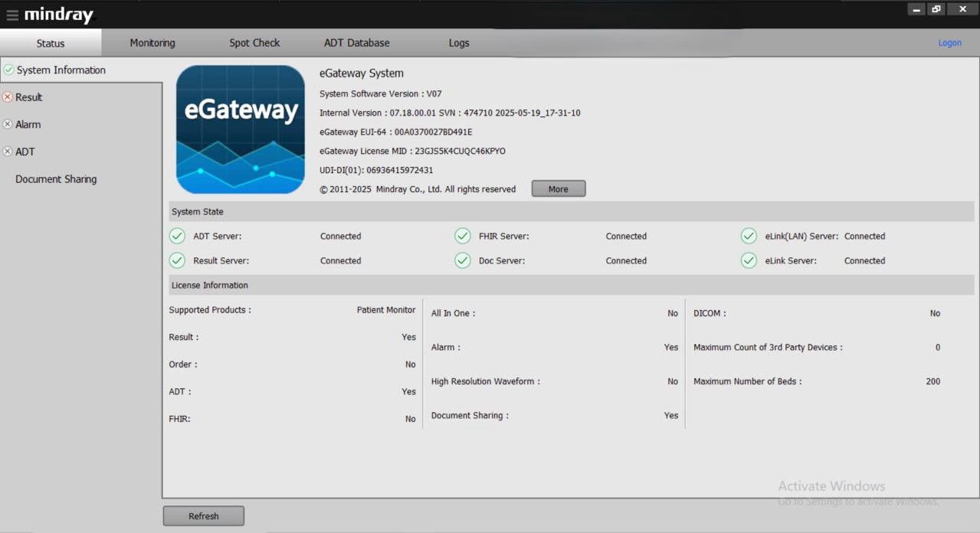Select Document Sharing in the sidebar
This screenshot has width=980, height=533.
click(x=56, y=179)
